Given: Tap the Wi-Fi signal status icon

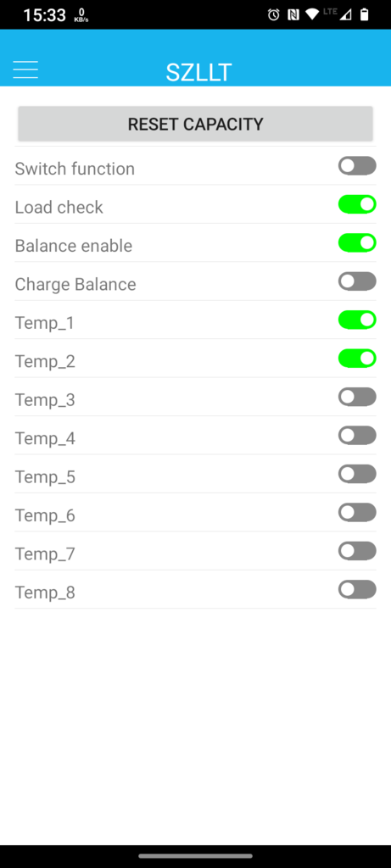Looking at the screenshot, I should [312, 15].
